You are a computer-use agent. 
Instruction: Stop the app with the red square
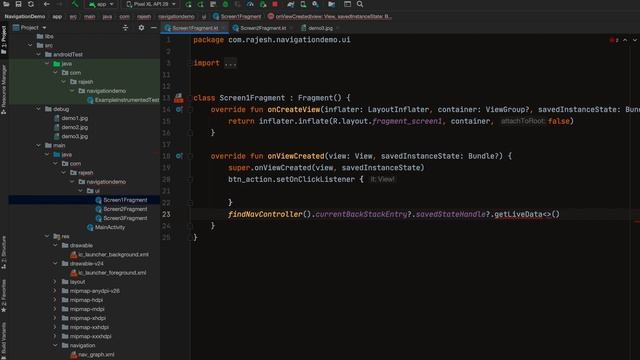pyautogui.click(x=275, y=4)
